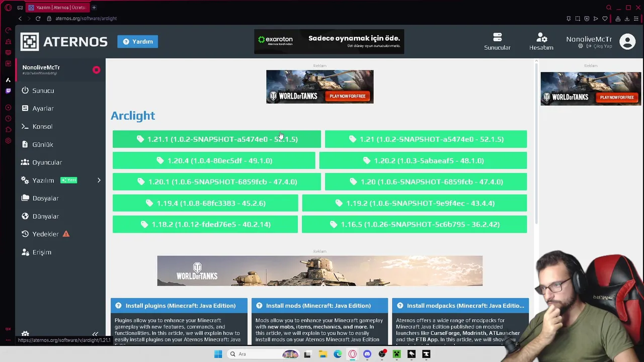Open the Dünyalar menu item label
Viewport: 644px width, 362px height.
click(46, 216)
